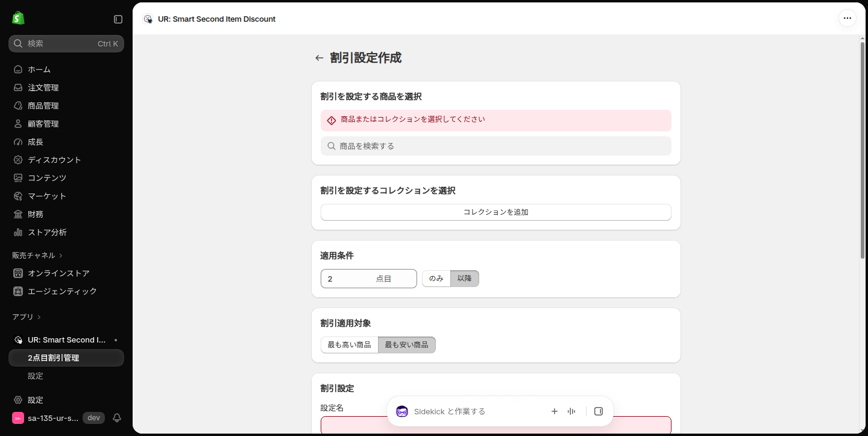Click the 検索 Ctrl K search box
Image resolution: width=868 pixels, height=436 pixels.
[x=66, y=43]
